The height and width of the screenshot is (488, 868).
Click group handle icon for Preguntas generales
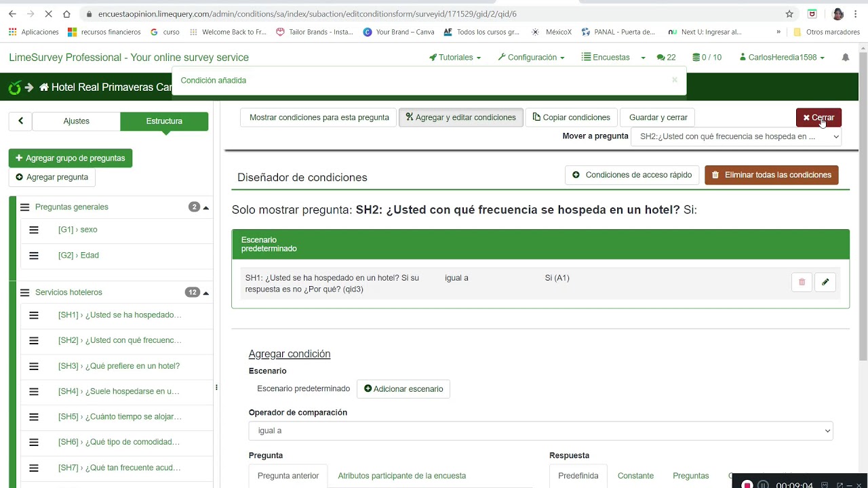coord(25,207)
